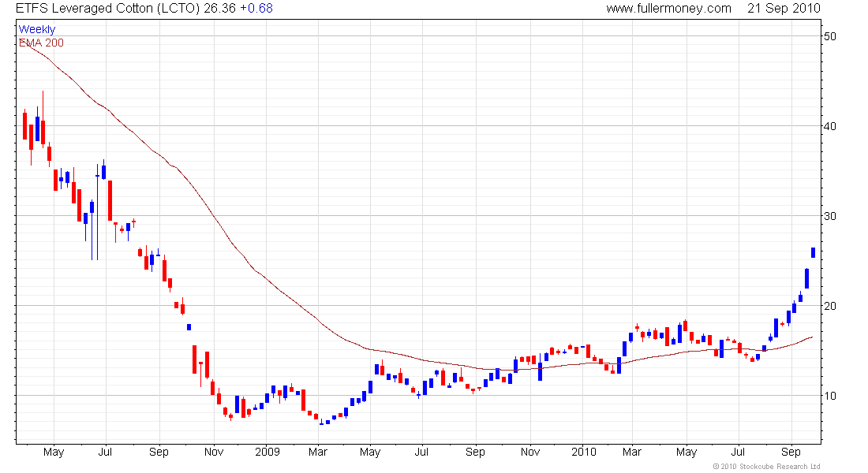Click the 30 price axis label
868x473 pixels.
830,216
